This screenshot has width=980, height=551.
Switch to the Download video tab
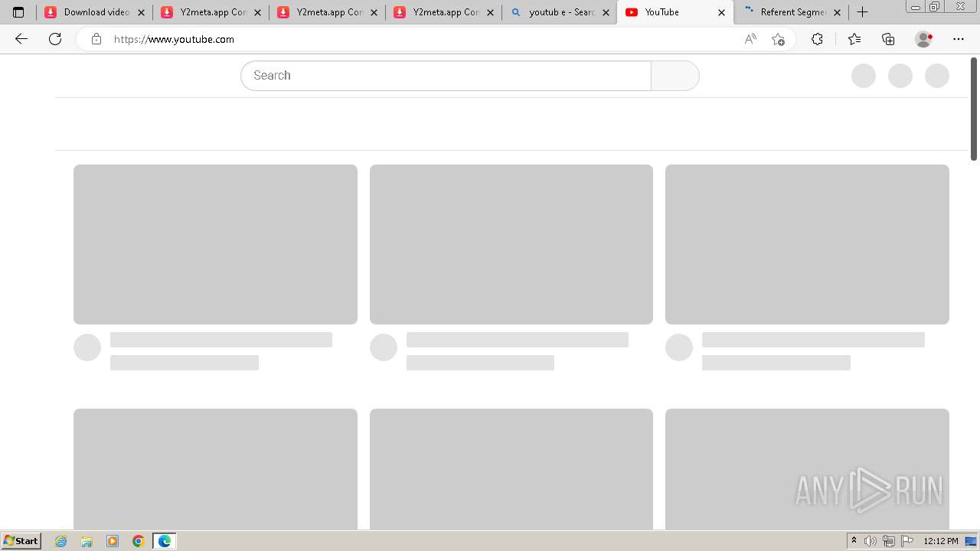[94, 12]
